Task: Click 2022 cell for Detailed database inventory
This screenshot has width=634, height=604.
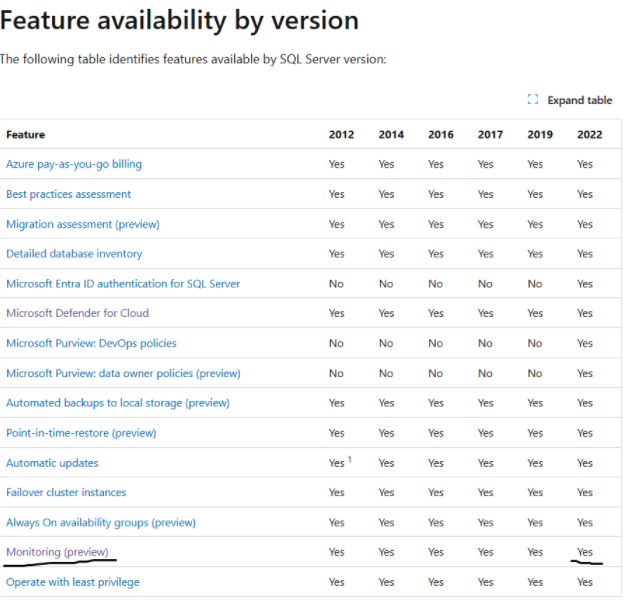Action: pos(585,254)
